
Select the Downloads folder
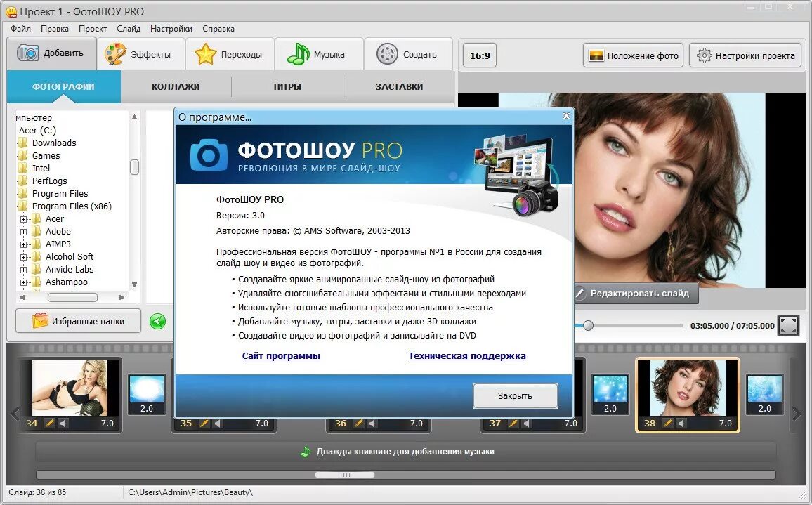coord(54,143)
